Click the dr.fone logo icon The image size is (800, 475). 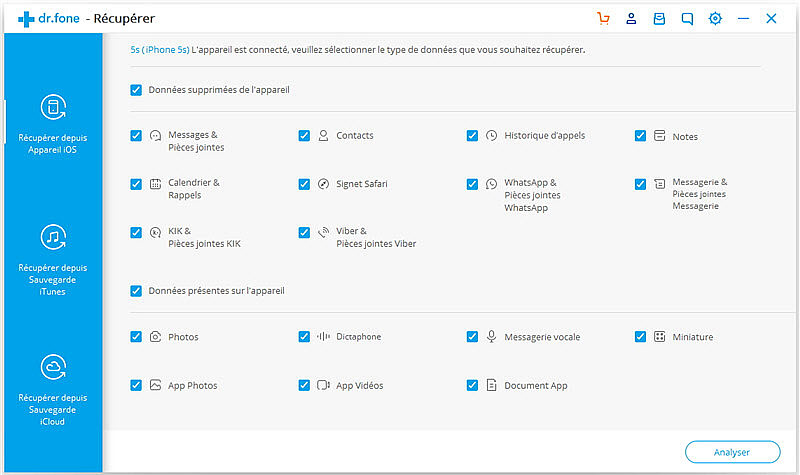pos(26,19)
